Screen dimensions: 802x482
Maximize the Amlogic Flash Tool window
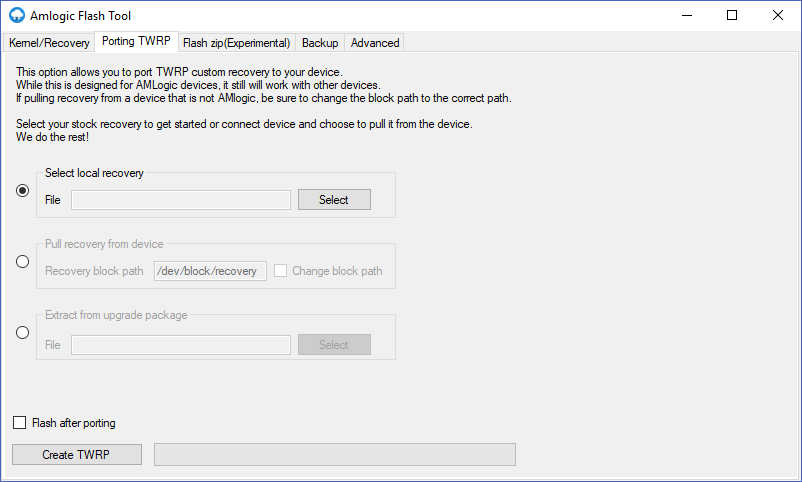coord(732,15)
